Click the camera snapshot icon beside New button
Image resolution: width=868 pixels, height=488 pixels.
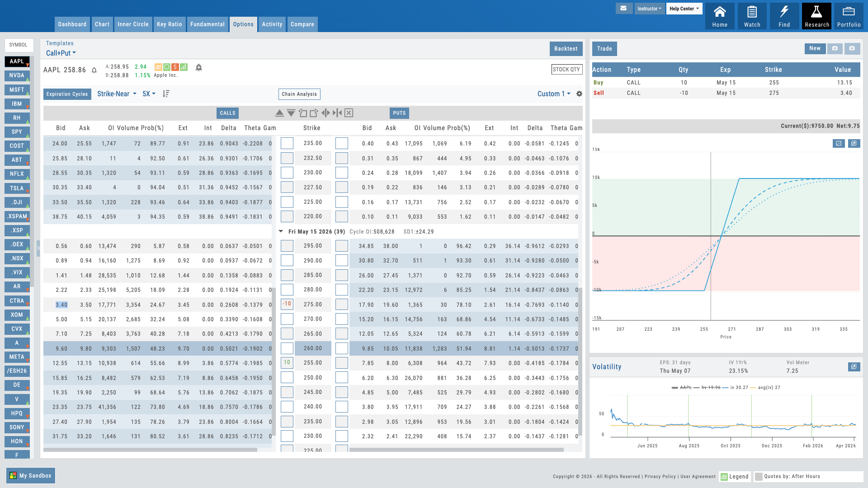[x=835, y=48]
